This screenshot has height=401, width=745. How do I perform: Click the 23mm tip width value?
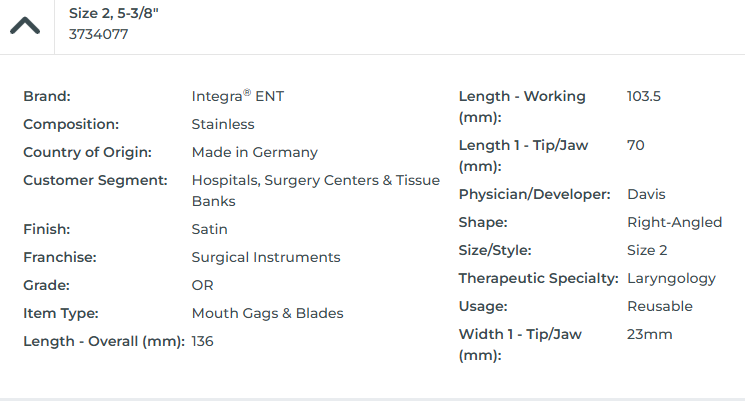click(x=649, y=334)
